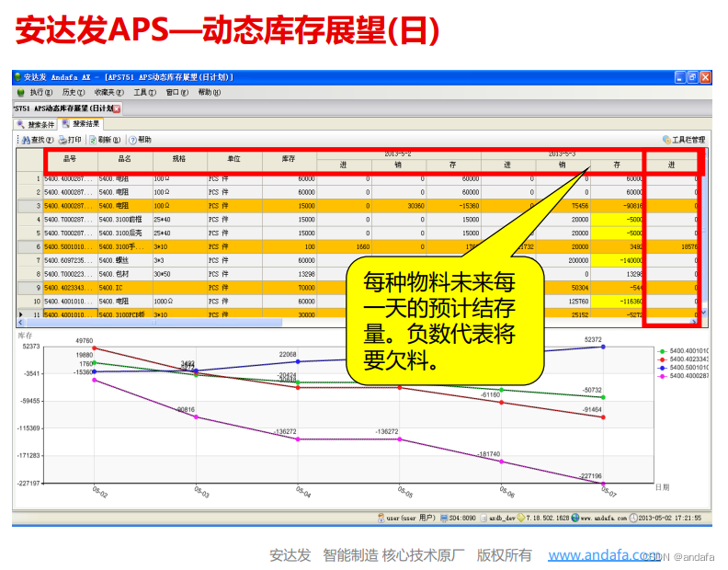Click the 5400.3100前框 product name cell
This screenshot has width=728, height=570.
[125, 220]
